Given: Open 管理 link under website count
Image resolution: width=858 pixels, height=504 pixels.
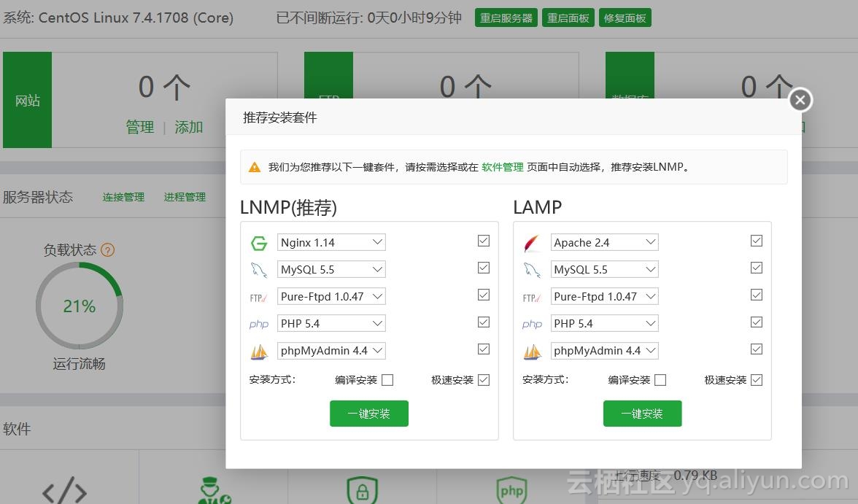Looking at the screenshot, I should [x=140, y=127].
